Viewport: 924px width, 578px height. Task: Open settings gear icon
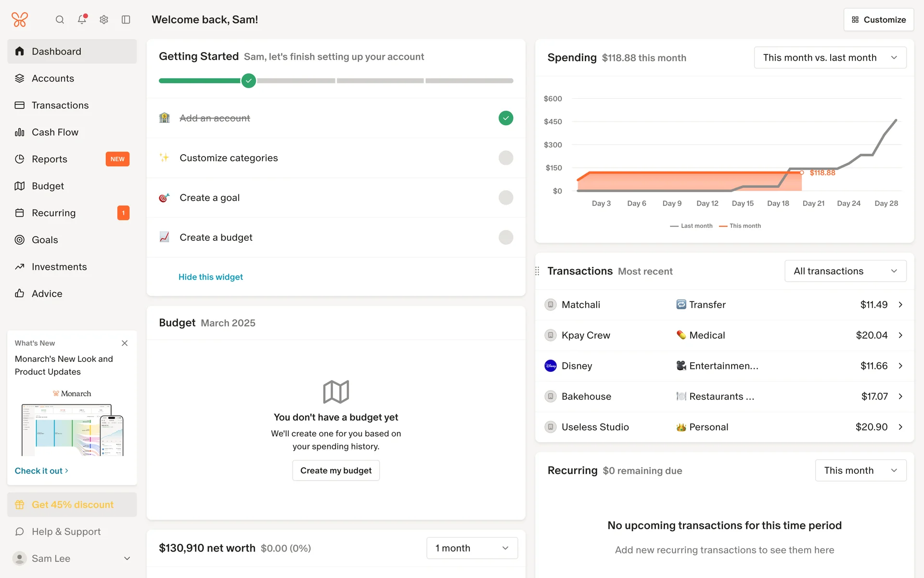(104, 20)
